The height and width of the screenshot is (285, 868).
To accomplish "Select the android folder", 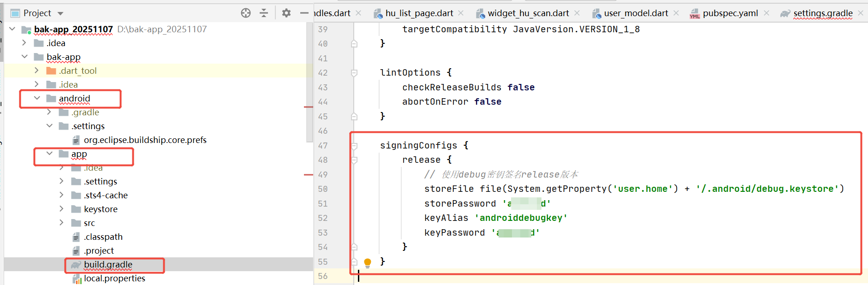I will pyautogui.click(x=74, y=98).
